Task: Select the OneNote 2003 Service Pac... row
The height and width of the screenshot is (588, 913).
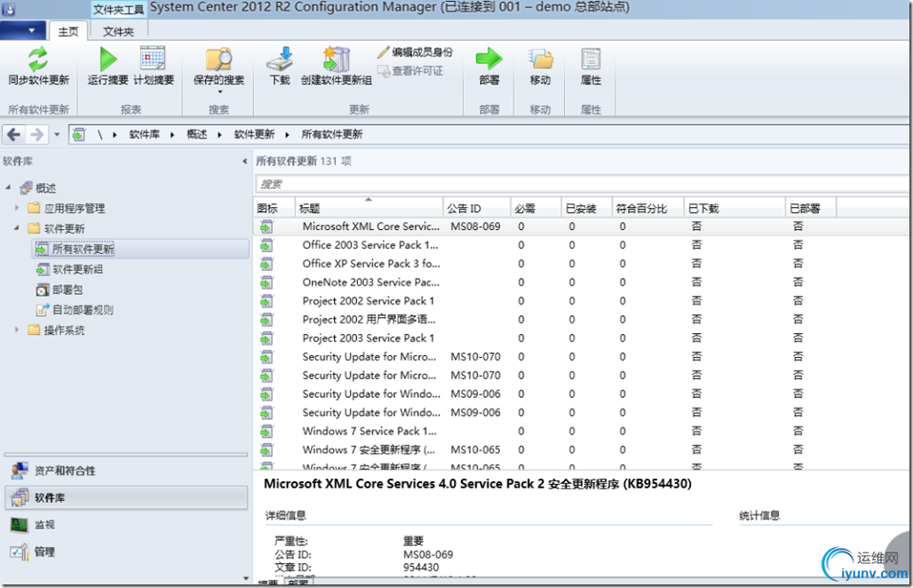Action: pos(583,282)
